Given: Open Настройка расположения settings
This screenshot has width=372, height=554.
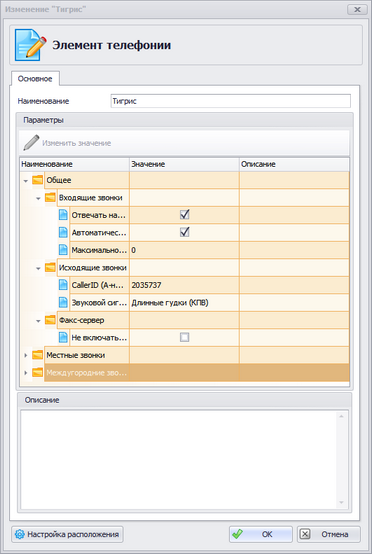Looking at the screenshot, I should coord(67,534).
